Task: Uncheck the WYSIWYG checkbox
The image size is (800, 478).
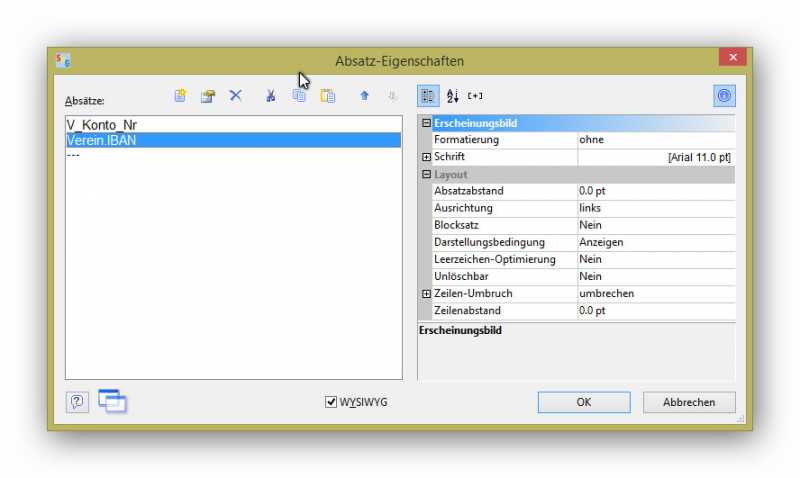Action: 332,402
